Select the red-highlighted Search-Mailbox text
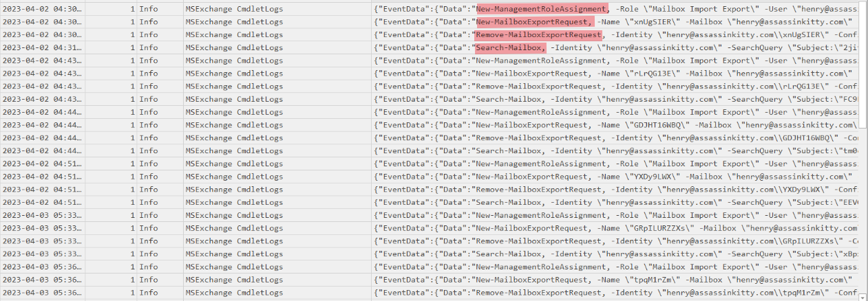868x301 pixels. tap(510, 47)
